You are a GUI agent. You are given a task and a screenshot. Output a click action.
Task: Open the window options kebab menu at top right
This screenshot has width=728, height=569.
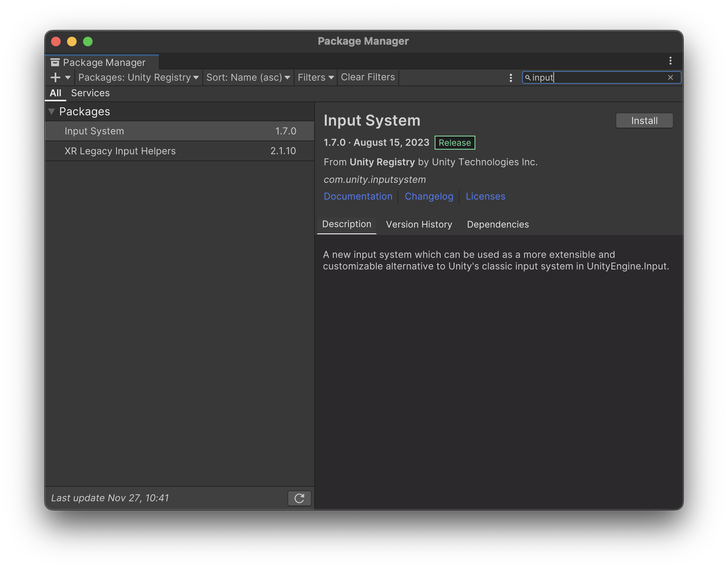pyautogui.click(x=671, y=61)
